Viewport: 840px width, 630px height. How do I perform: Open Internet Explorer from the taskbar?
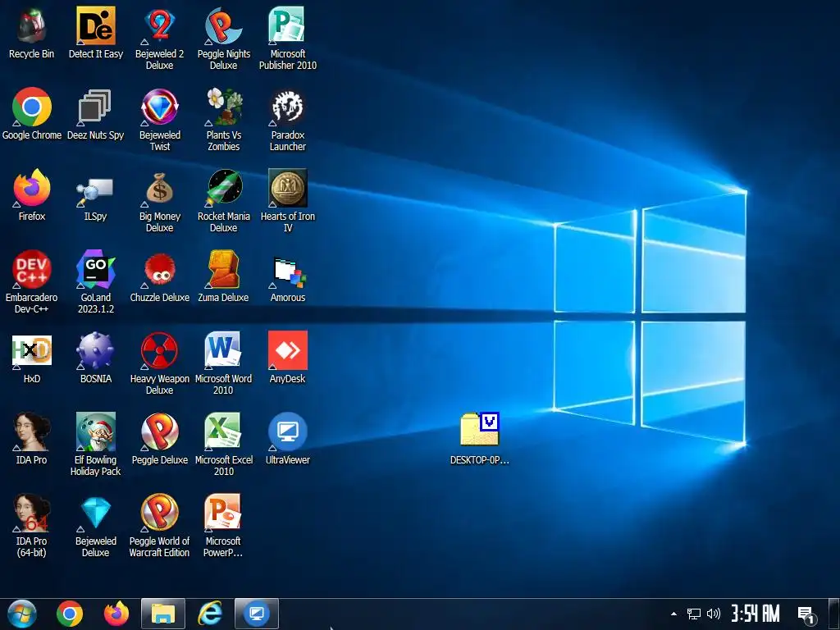click(x=209, y=614)
